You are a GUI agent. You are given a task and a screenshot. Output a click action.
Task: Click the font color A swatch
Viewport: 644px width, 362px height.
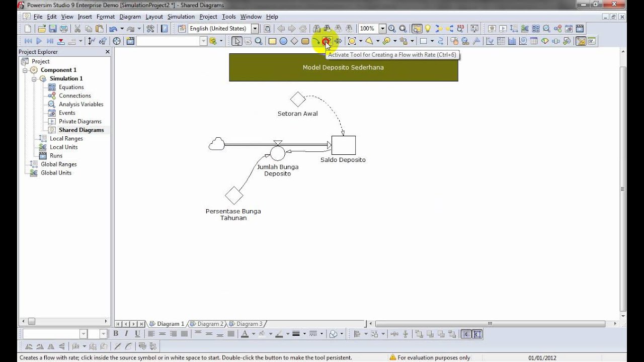pos(245,334)
